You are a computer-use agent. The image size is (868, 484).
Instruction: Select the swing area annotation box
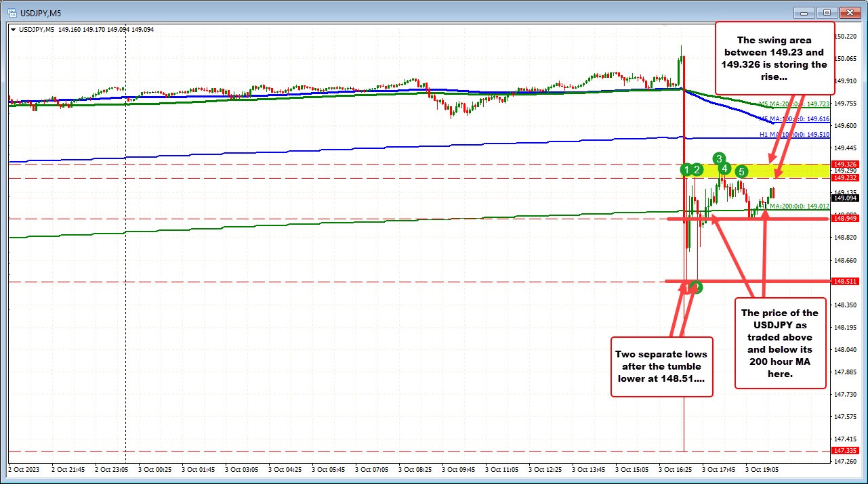point(774,58)
